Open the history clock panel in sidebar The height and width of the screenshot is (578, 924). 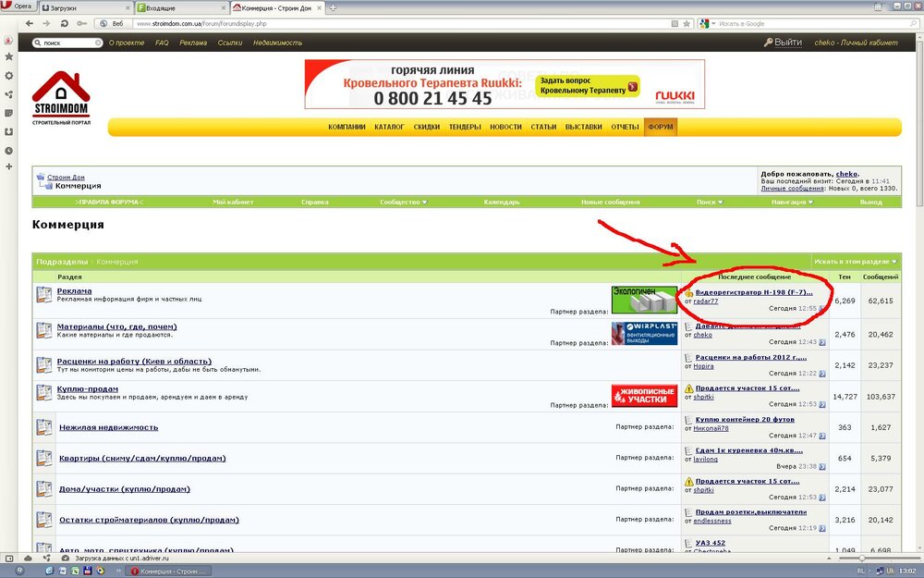[x=9, y=151]
